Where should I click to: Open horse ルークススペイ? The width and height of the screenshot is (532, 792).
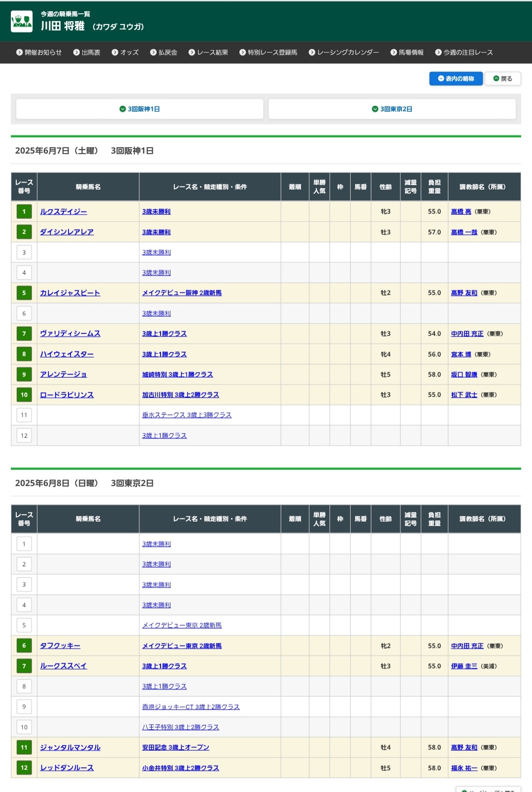tap(64, 666)
